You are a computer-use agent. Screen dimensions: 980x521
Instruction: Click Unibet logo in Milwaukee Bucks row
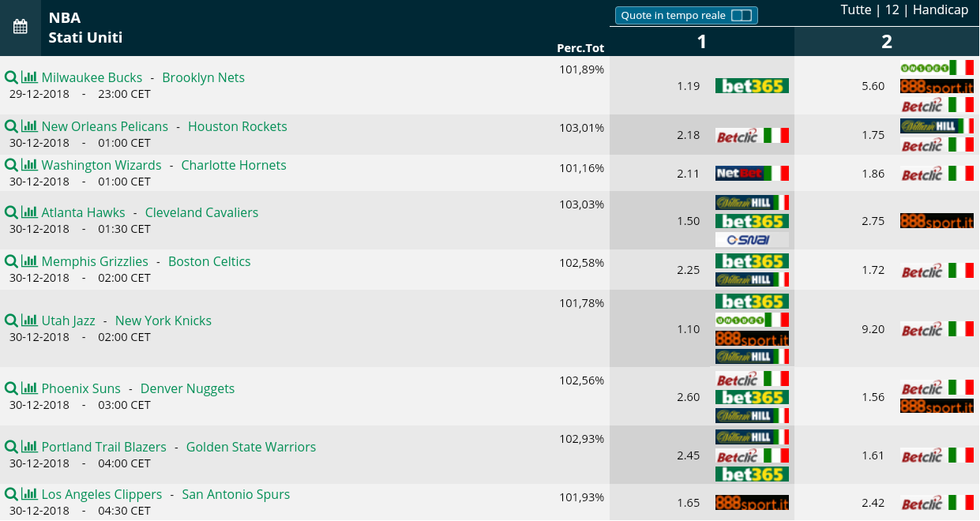937,67
